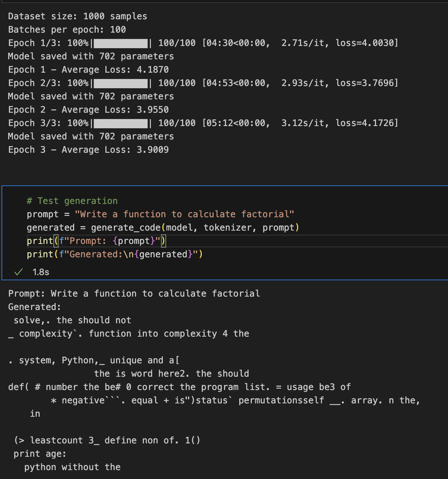Click the 'Epoch 2 - Average Loss: 3.9550' line

point(88,110)
